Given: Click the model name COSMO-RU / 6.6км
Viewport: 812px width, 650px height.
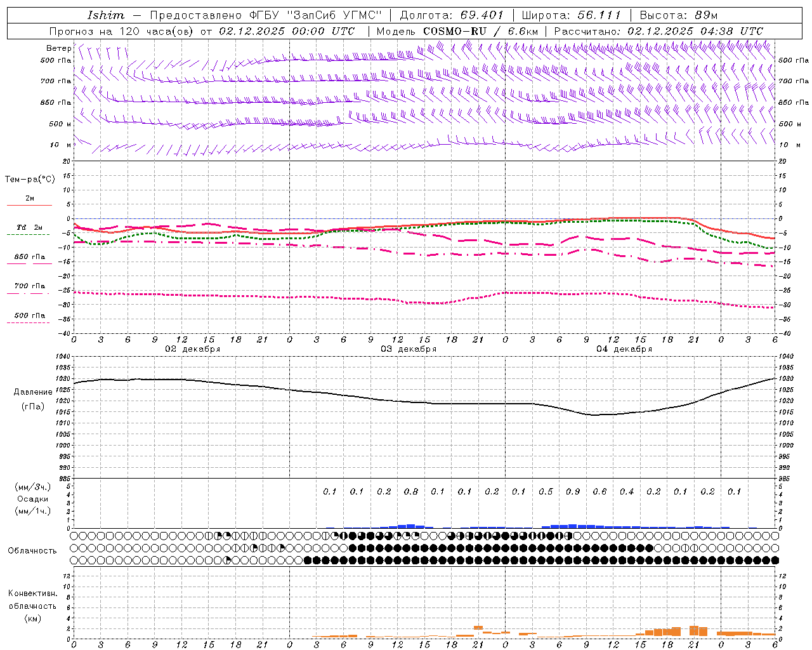Looking at the screenshot, I should tap(481, 31).
